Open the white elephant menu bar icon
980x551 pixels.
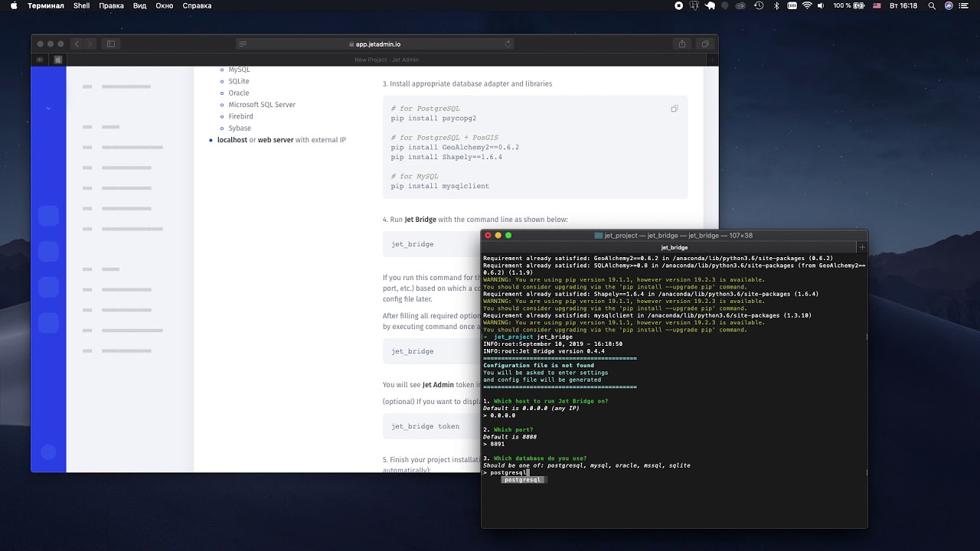click(x=710, y=5)
